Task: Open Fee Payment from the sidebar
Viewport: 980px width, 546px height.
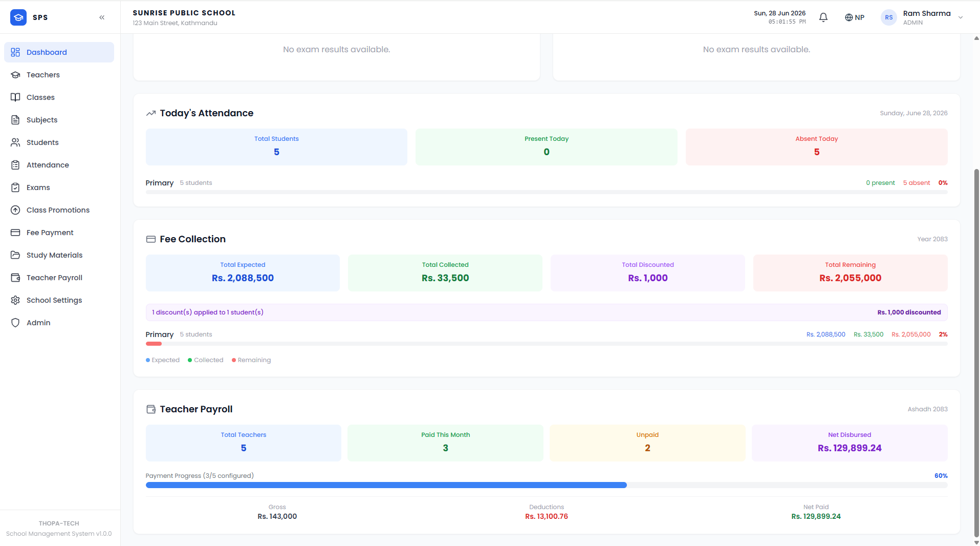Action: (59, 233)
